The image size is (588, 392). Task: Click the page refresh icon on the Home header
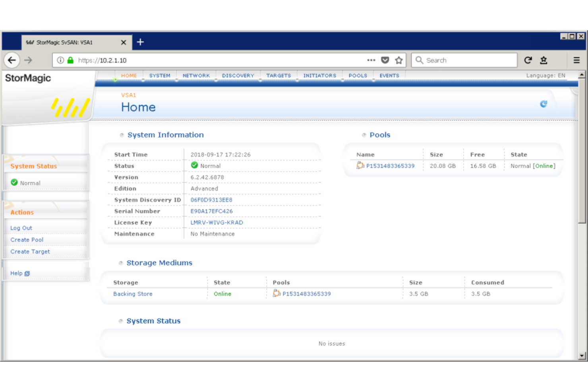544,104
